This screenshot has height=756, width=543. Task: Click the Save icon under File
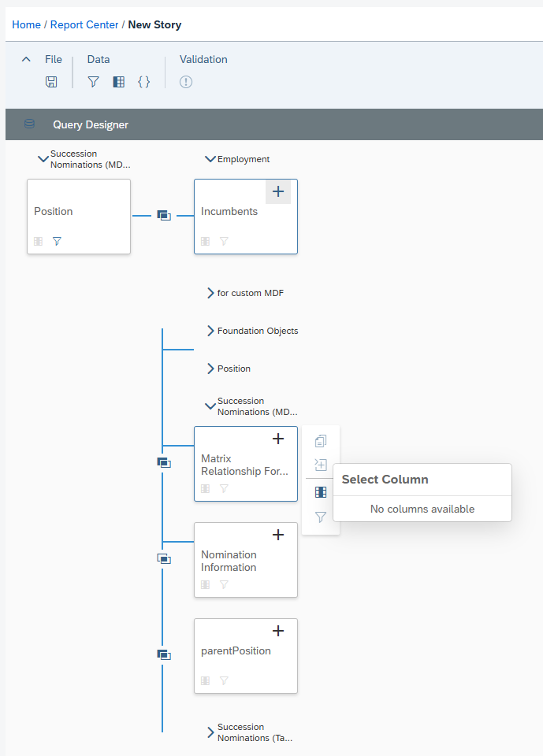click(x=51, y=82)
